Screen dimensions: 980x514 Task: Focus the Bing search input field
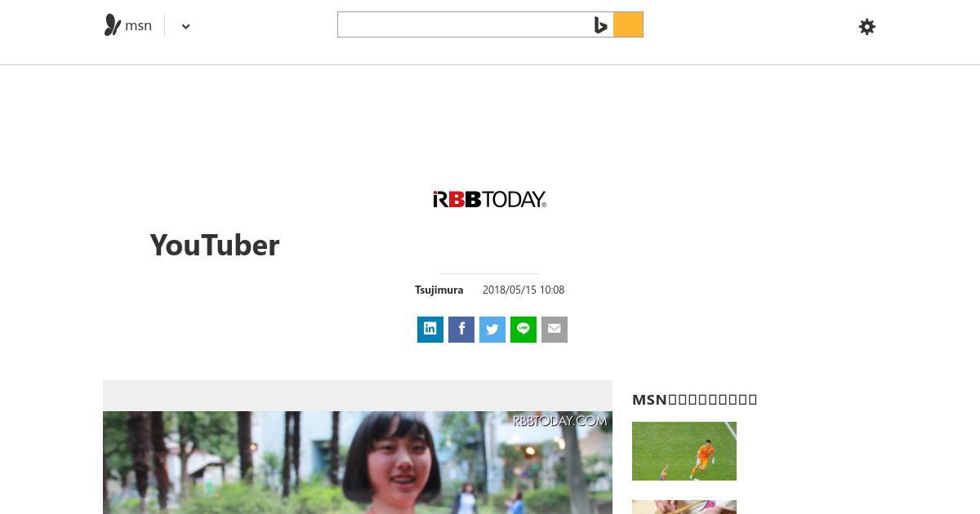[463, 24]
